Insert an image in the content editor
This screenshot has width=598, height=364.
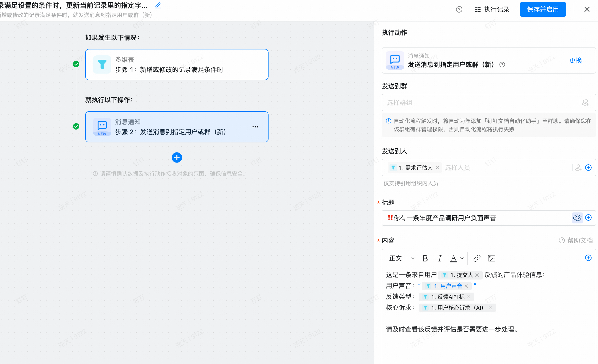(x=491, y=258)
